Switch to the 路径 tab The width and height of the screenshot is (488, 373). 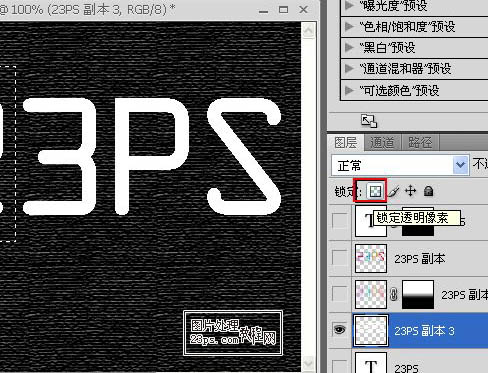(x=420, y=143)
